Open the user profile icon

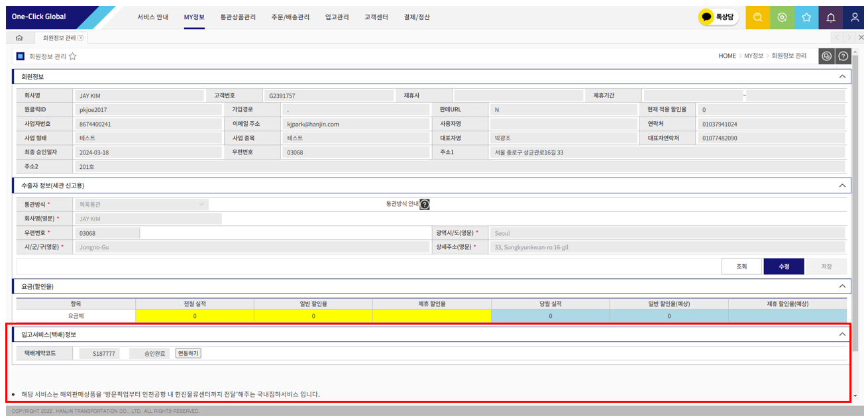coord(855,17)
